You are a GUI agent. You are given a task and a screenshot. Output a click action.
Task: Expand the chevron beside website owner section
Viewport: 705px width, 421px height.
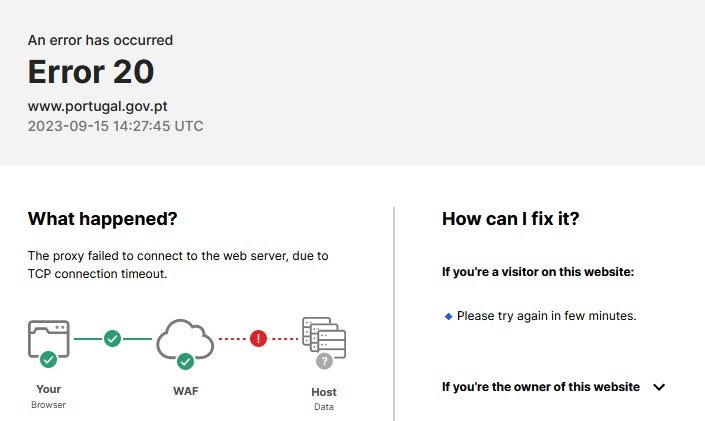pyautogui.click(x=658, y=387)
